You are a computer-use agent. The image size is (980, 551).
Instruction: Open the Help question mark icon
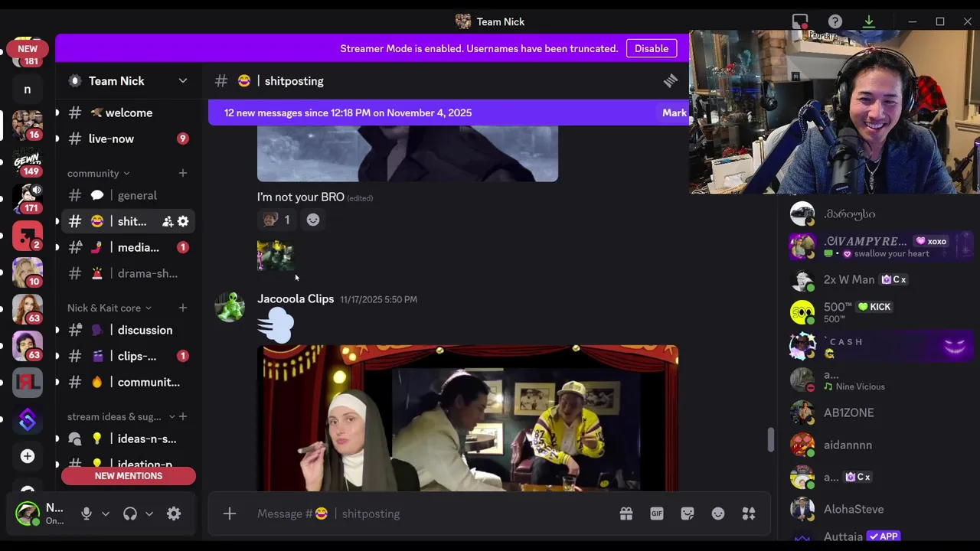click(x=835, y=21)
